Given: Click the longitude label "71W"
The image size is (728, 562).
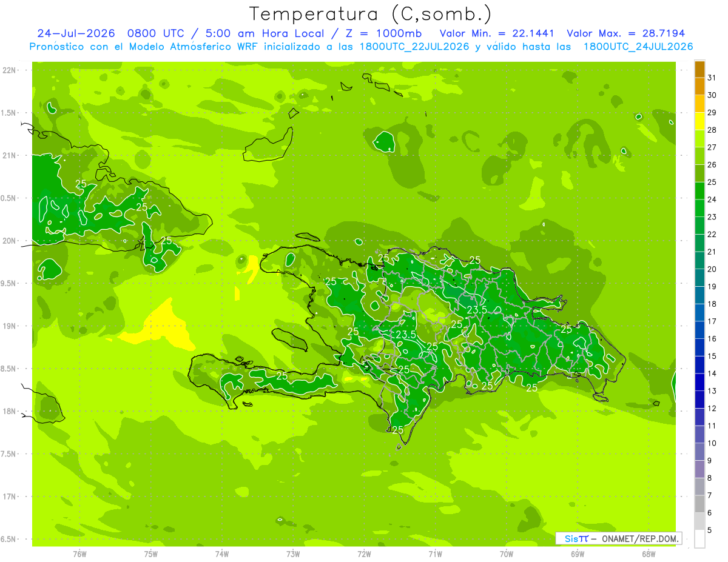Looking at the screenshot, I should coord(435,554).
